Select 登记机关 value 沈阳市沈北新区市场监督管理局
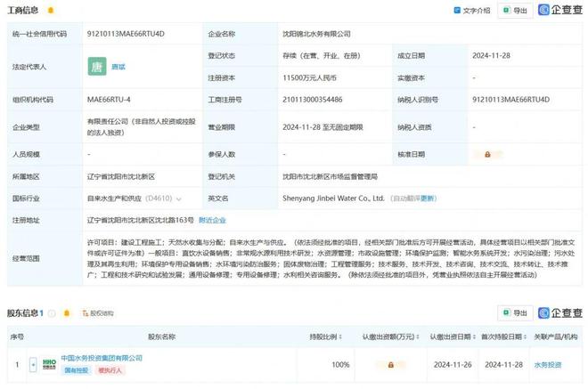The image size is (588, 389). pyautogui.click(x=330, y=176)
